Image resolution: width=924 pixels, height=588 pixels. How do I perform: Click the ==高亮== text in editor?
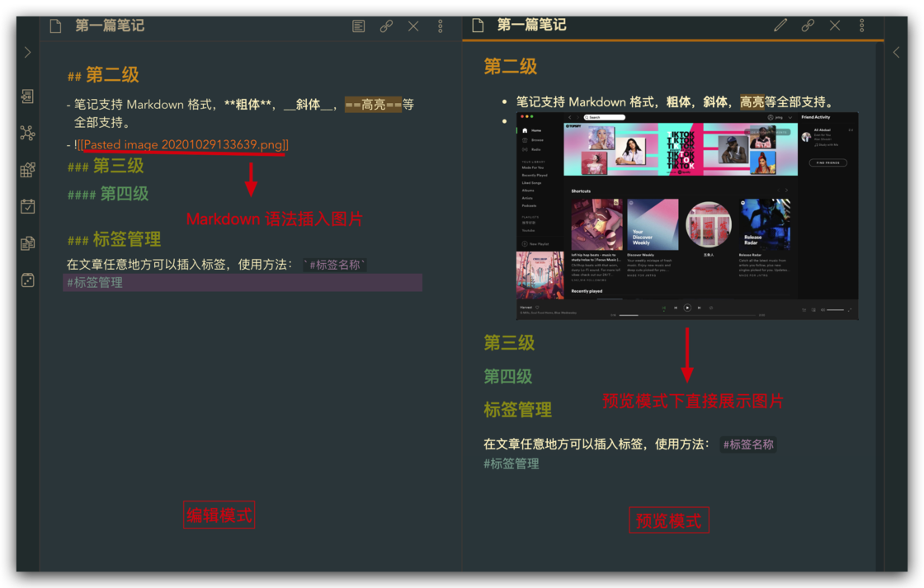(x=374, y=105)
